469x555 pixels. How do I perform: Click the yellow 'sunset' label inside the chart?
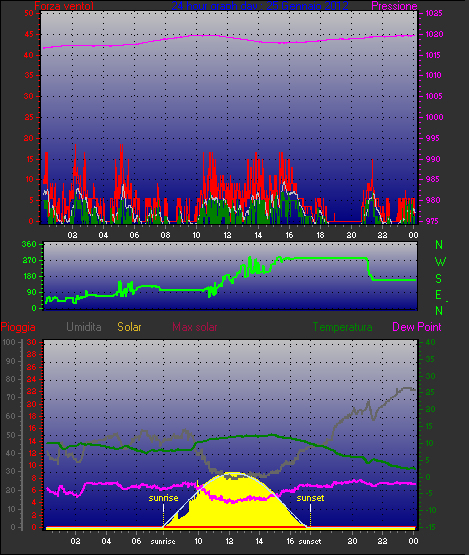(310, 498)
